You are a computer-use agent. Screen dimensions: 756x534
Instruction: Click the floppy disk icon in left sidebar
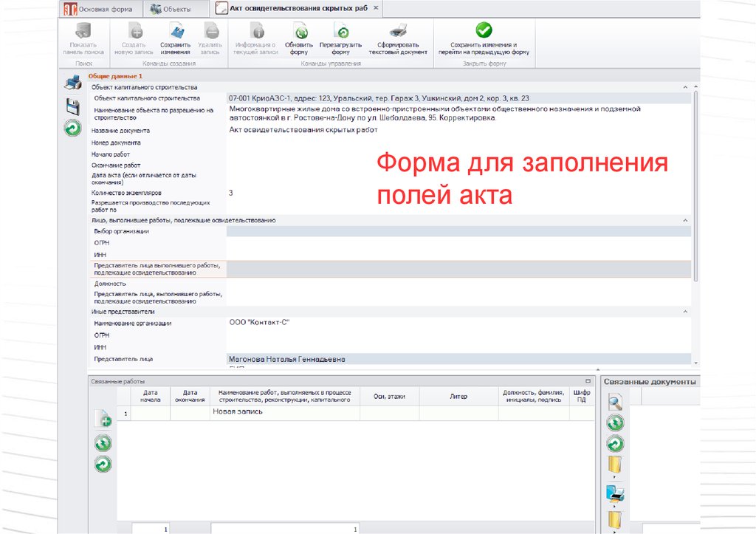click(x=72, y=106)
